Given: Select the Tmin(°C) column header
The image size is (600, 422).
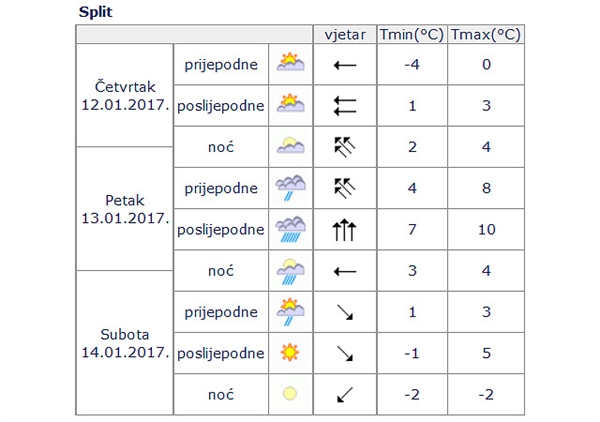Looking at the screenshot, I should click(x=412, y=35).
